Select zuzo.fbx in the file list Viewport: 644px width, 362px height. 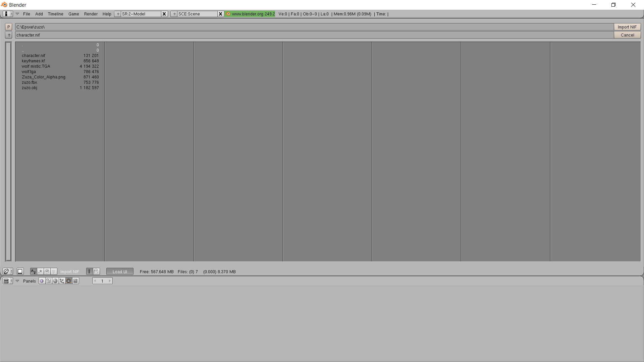coord(60,82)
